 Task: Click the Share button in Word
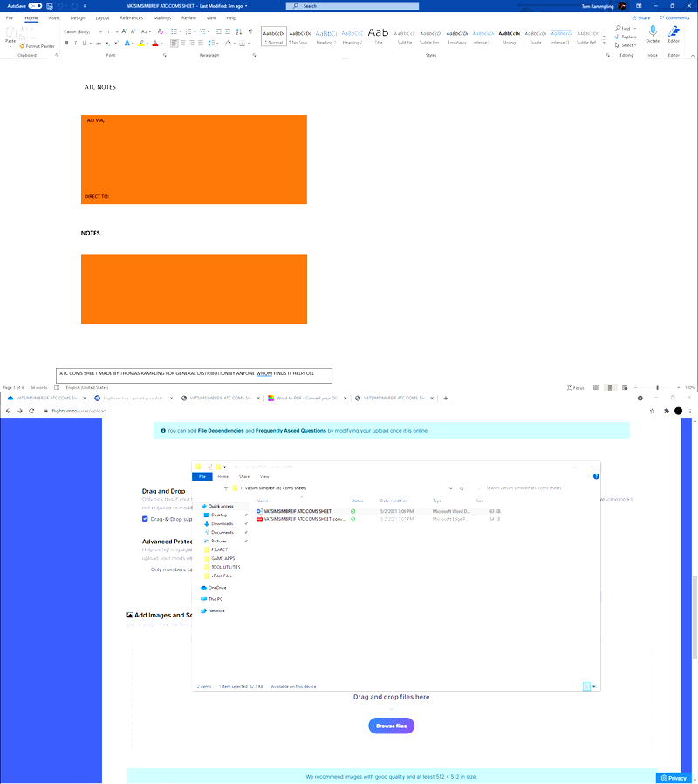point(642,17)
